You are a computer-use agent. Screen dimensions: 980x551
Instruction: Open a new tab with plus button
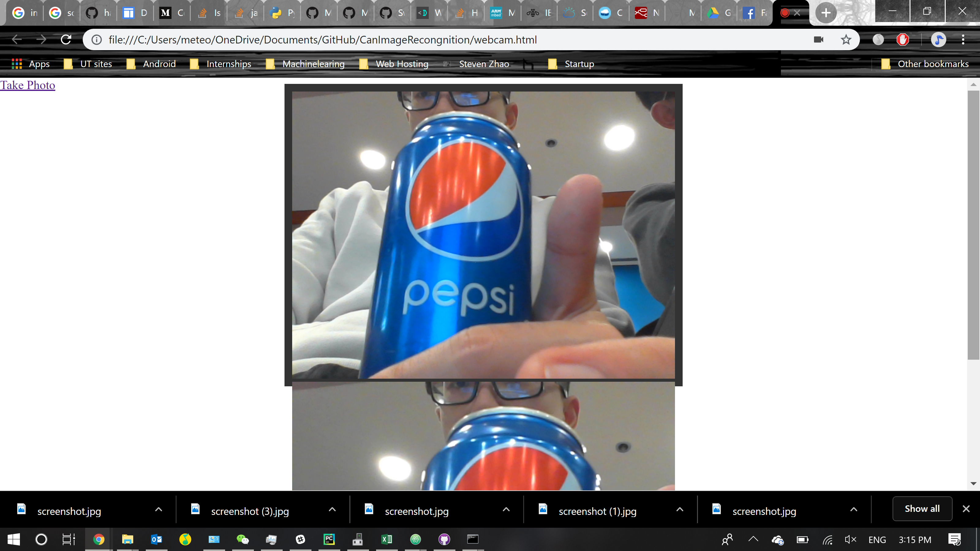point(826,13)
